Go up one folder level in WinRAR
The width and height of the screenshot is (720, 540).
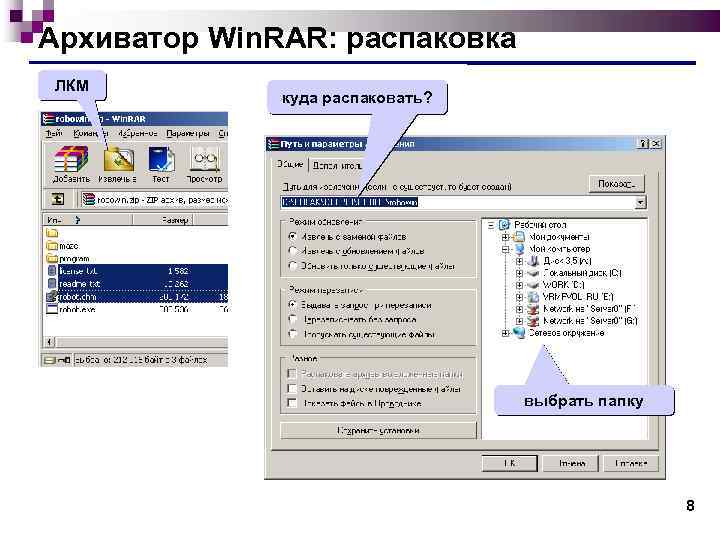click(58, 199)
